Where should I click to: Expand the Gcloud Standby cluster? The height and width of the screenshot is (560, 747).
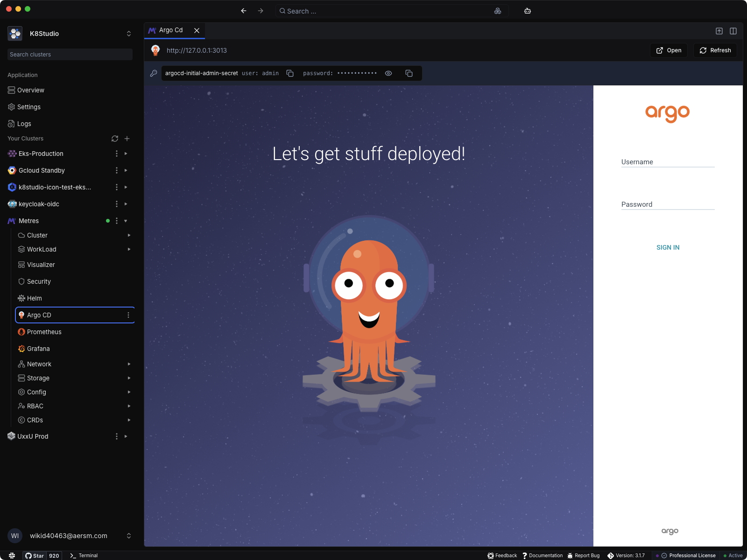point(126,170)
